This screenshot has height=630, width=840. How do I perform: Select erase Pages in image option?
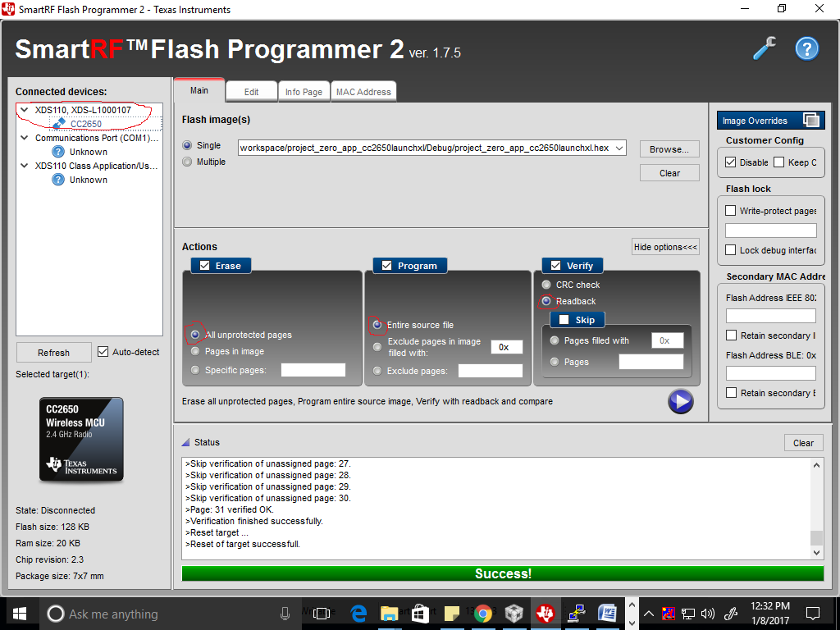pyautogui.click(x=195, y=351)
